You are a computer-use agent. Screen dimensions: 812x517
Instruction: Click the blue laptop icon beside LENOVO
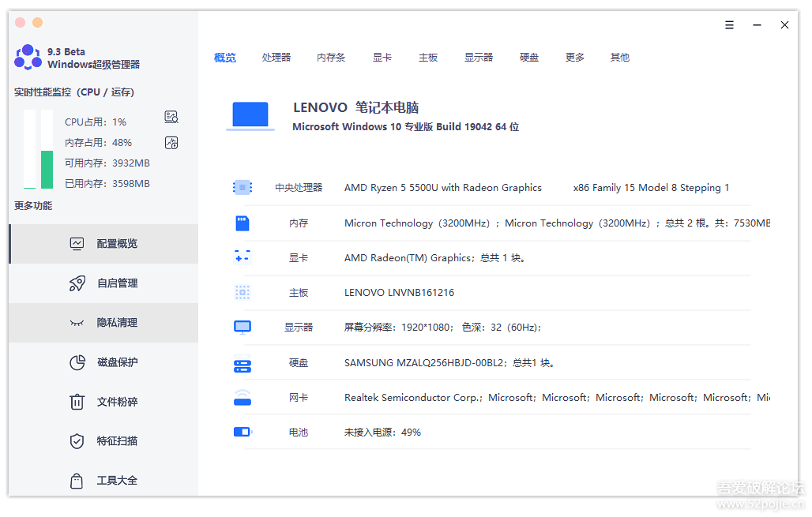click(250, 116)
